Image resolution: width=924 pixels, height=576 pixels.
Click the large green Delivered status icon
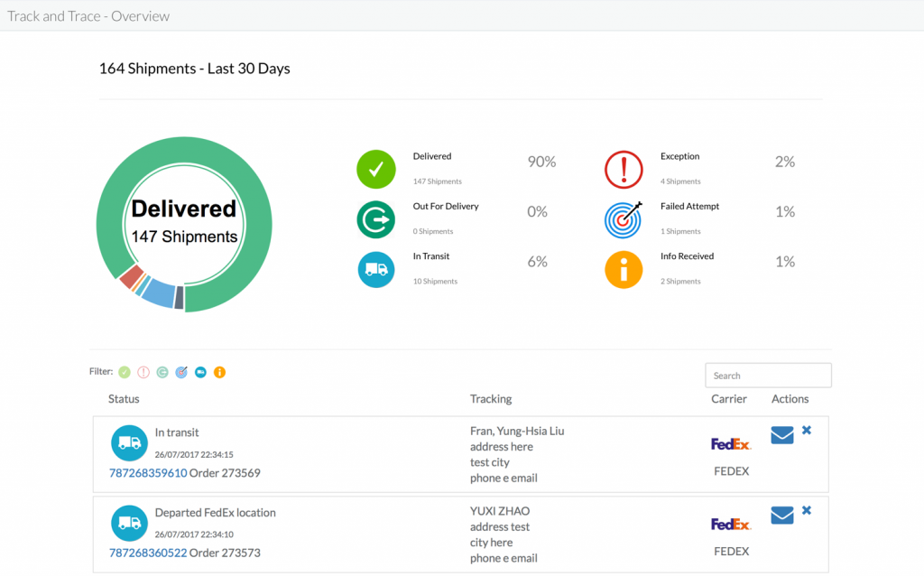[x=376, y=169]
